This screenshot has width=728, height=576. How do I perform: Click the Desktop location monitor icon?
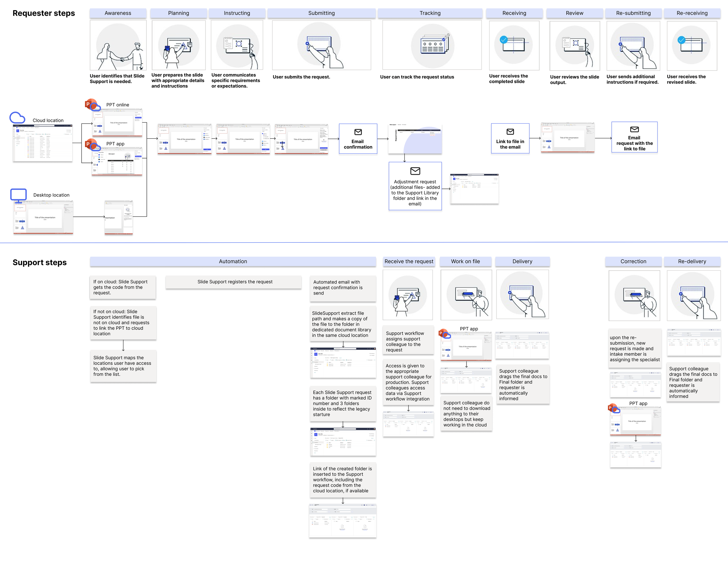[x=18, y=195]
